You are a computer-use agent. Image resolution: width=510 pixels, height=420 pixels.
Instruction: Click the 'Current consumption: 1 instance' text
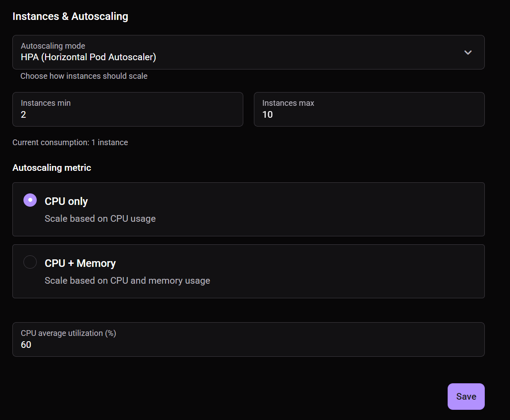coord(70,143)
